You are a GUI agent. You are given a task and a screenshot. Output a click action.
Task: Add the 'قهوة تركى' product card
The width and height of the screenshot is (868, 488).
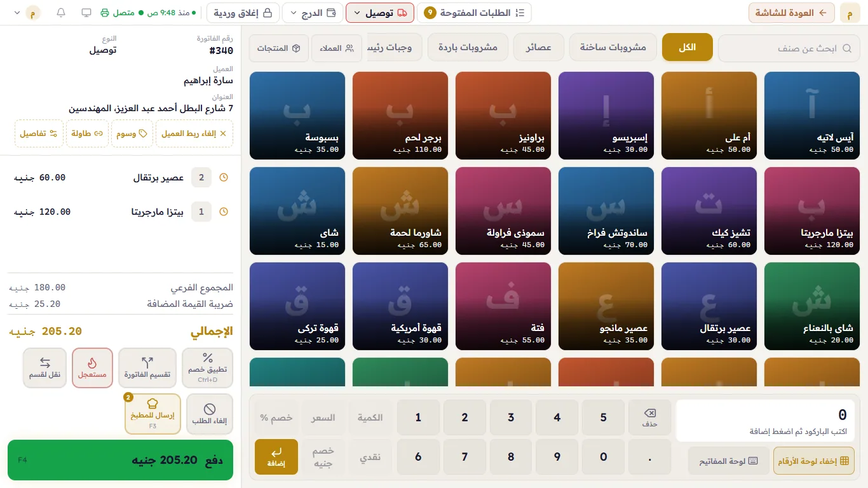[x=297, y=306]
